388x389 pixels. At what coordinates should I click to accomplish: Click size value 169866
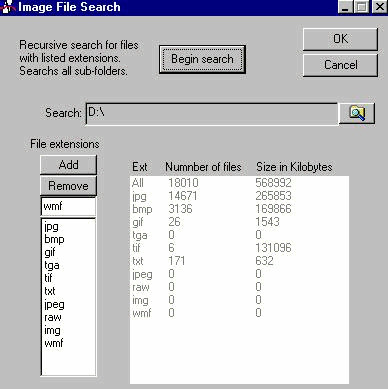(273, 209)
